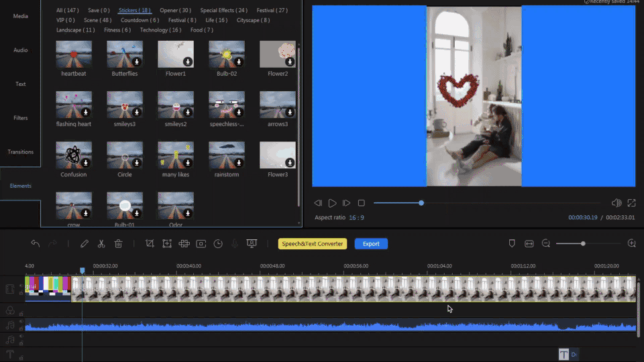
Task: Click the Zoom frame icon next to Crop
Action: [x=167, y=243]
